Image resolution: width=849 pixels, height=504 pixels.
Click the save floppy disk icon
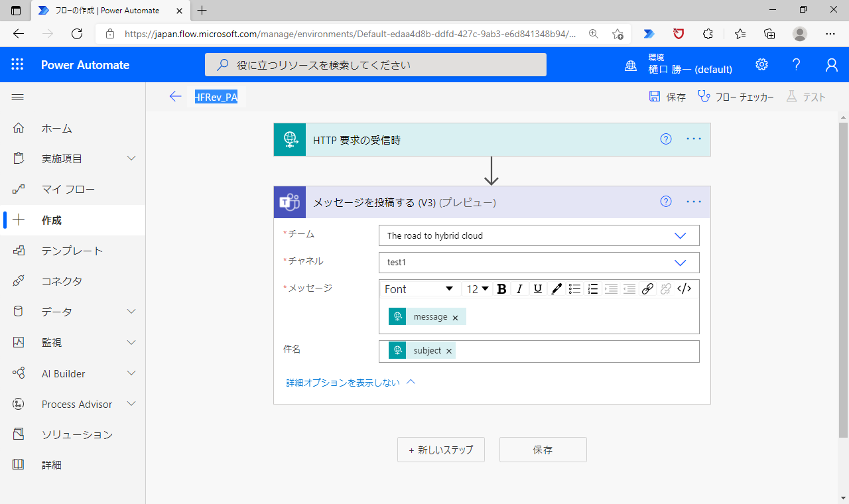click(x=655, y=97)
